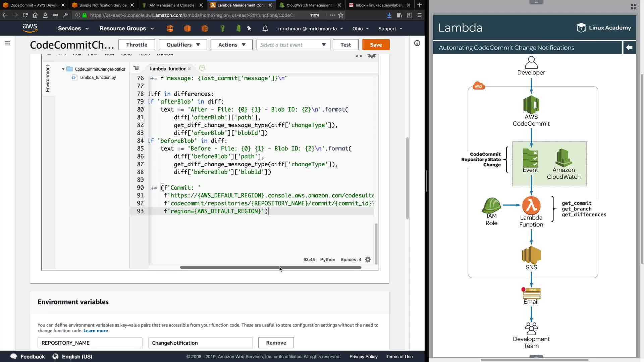Open editor settings gear in status bar
This screenshot has width=644, height=362.
tap(368, 259)
